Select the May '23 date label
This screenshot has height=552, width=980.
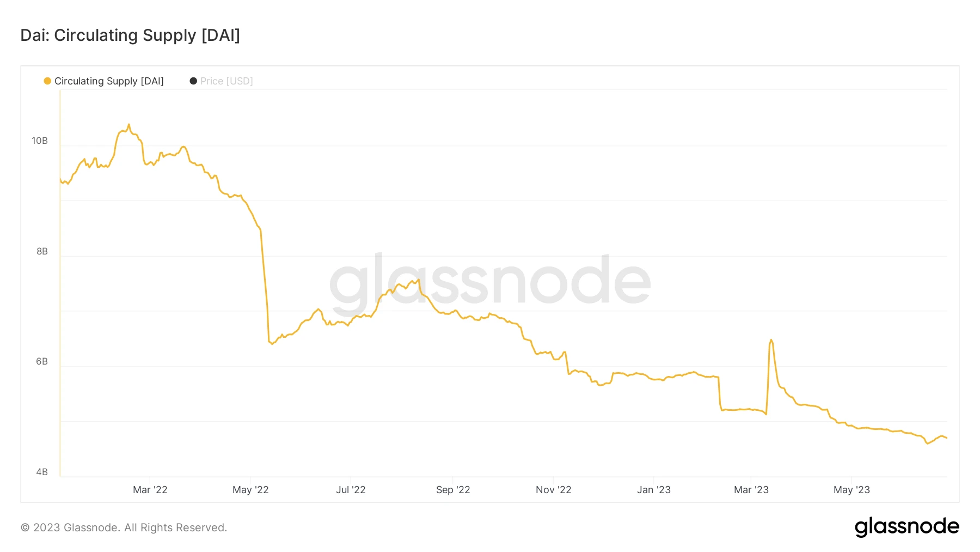[x=852, y=490]
